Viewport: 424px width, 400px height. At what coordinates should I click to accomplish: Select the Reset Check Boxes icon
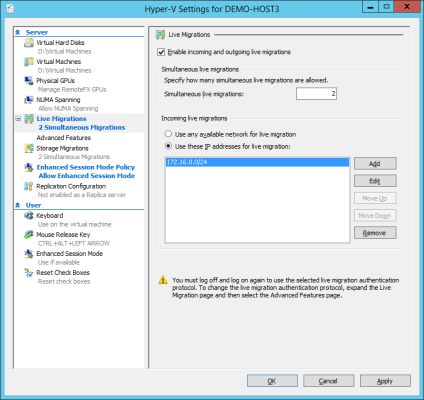pos(29,273)
